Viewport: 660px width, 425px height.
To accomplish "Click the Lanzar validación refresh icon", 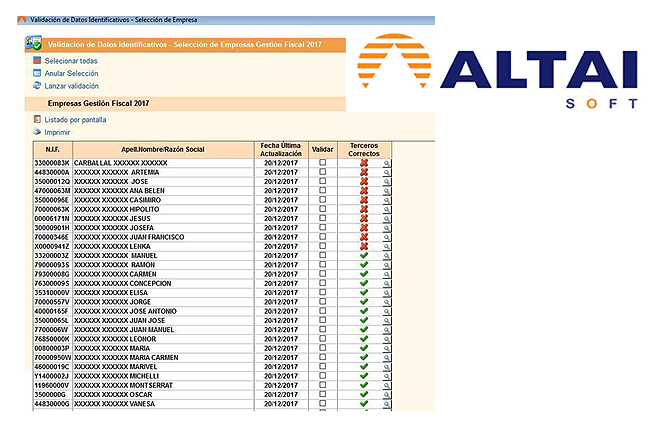I will (x=37, y=86).
